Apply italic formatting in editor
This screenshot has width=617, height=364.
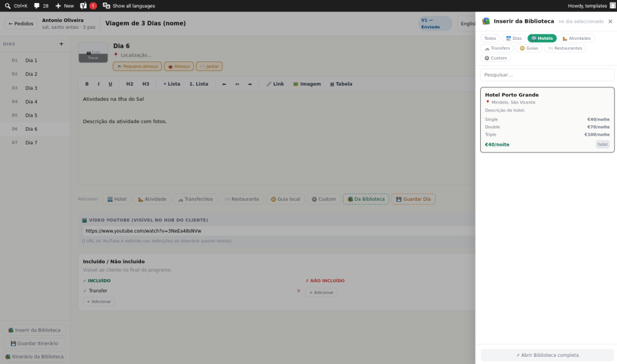pyautogui.click(x=98, y=84)
